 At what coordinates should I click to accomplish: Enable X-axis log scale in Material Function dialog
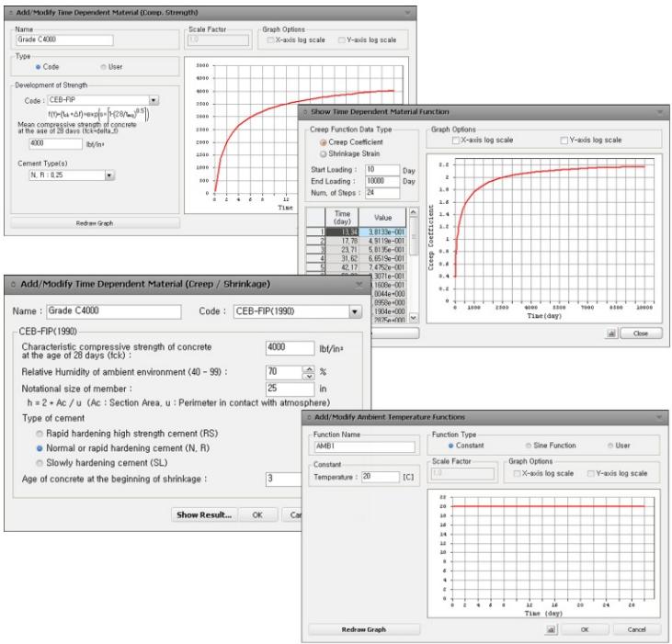pyautogui.click(x=456, y=140)
